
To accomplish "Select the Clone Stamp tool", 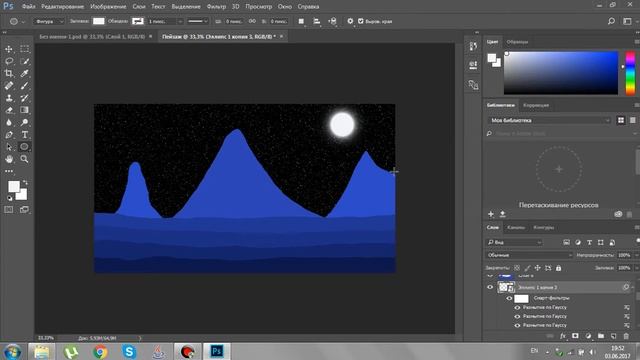I will 9,98.
